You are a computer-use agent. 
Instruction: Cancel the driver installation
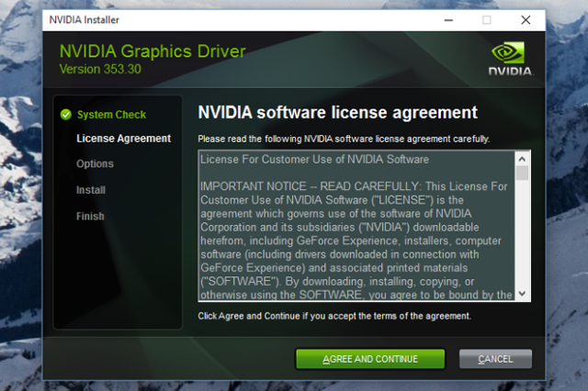(x=495, y=359)
